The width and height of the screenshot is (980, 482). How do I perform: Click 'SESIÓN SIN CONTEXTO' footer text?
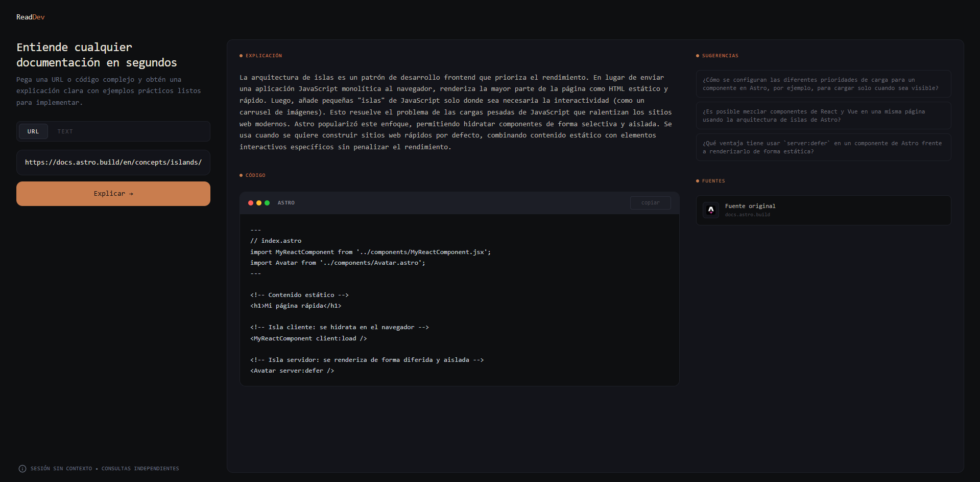tap(61, 469)
